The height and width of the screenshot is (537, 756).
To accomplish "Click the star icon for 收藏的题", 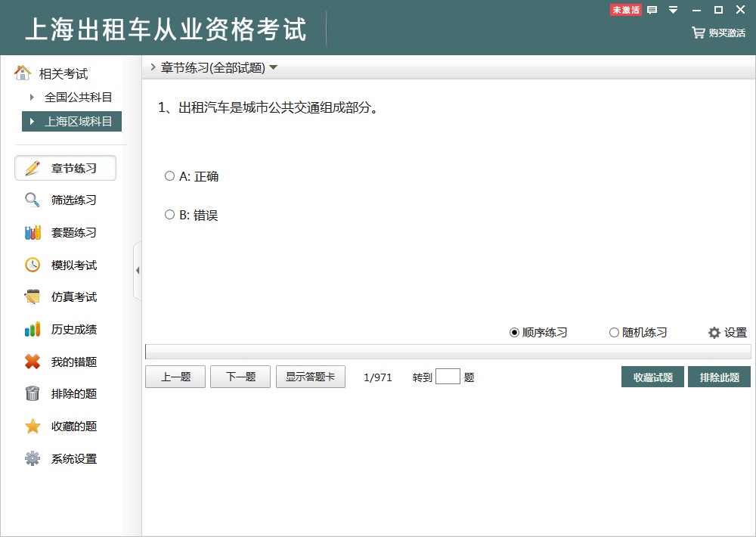I will pos(33,427).
